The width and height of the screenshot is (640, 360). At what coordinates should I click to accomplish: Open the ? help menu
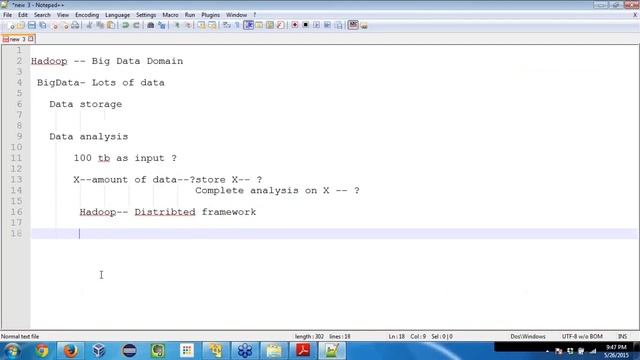point(254,15)
